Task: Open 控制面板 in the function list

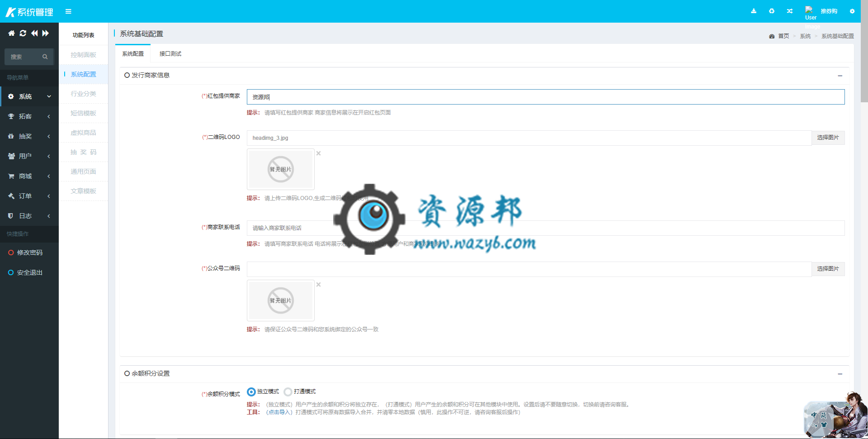Action: click(83, 55)
